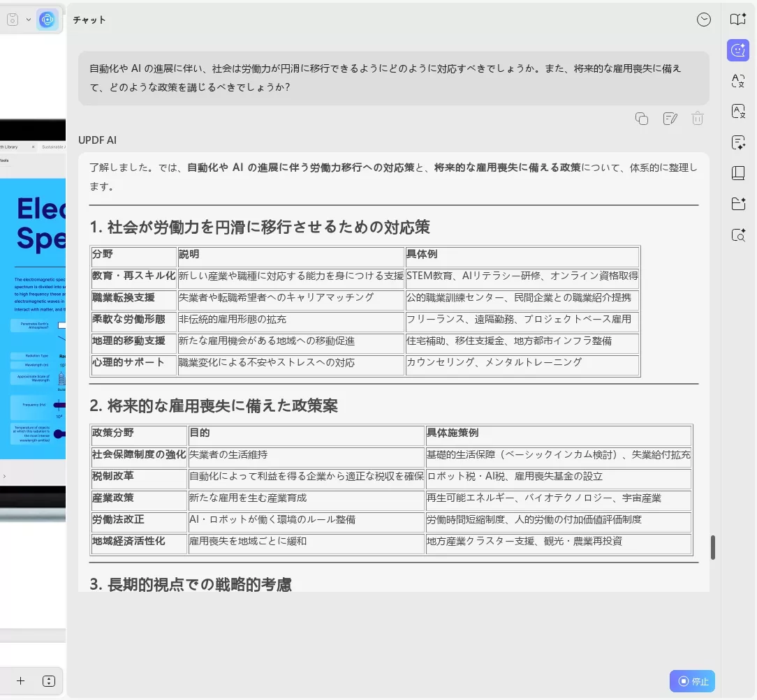
Task: Click cell '柔軟な労働形態'
Action: click(133, 321)
